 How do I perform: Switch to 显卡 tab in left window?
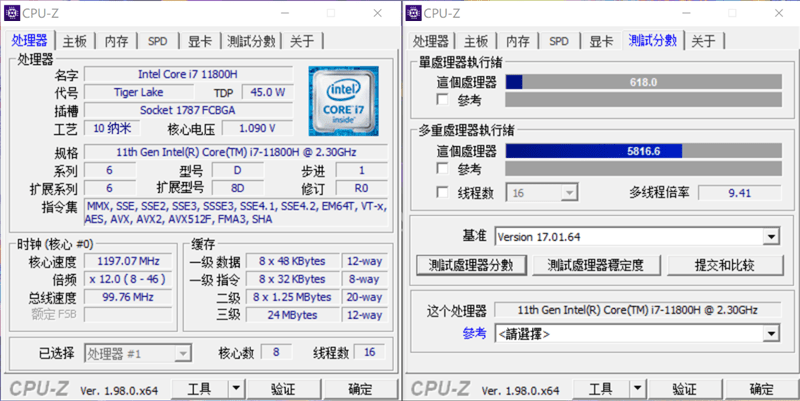click(x=199, y=41)
